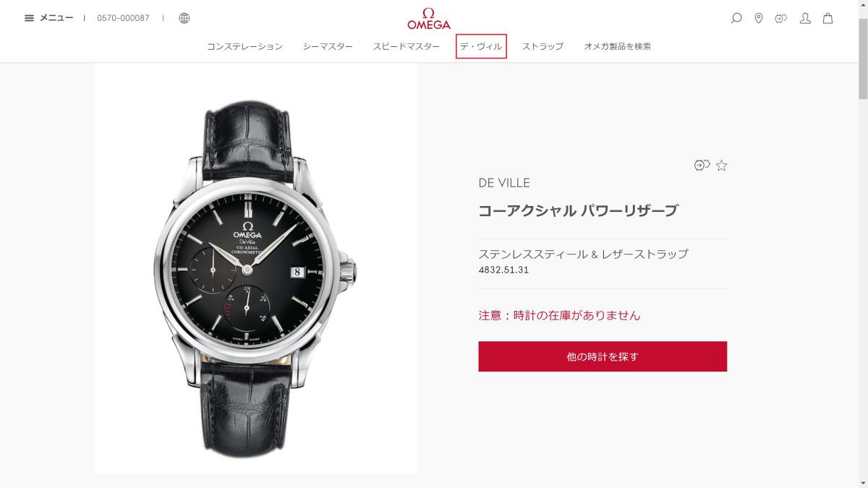
Task: Select the デ・ヴィル tab
Action: (481, 46)
